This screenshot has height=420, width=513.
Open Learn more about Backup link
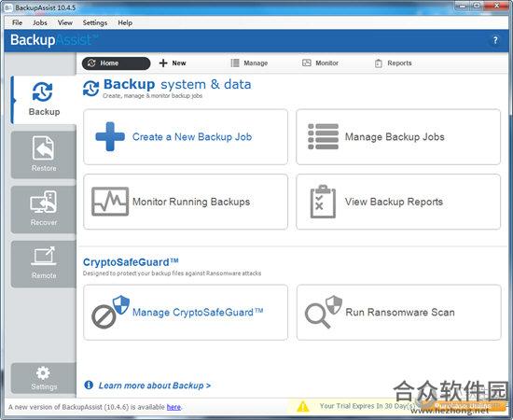(155, 385)
